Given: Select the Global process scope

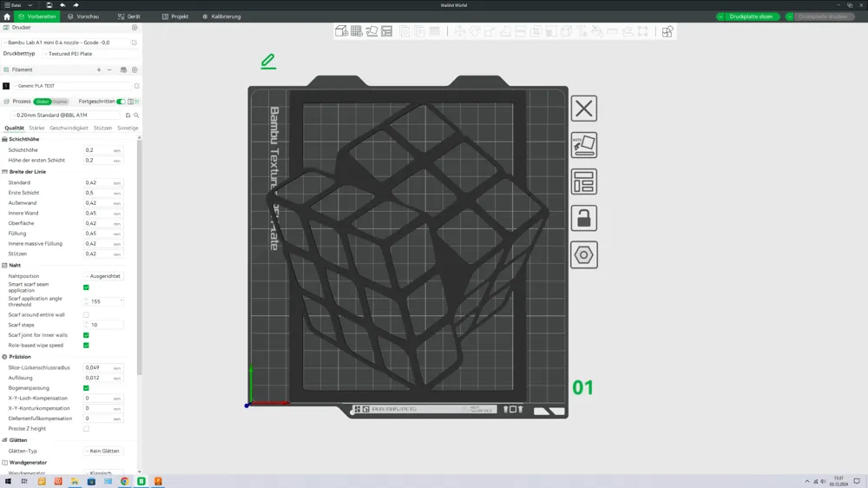Looking at the screenshot, I should tap(42, 102).
